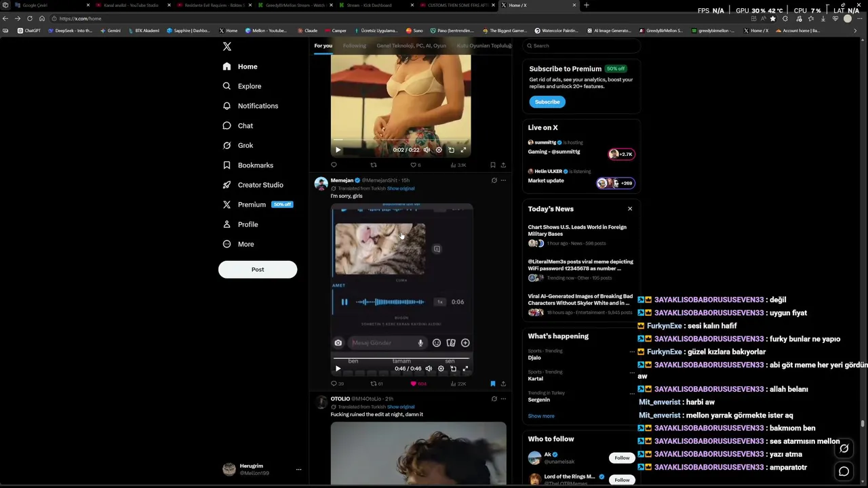Open Helin ULKER Market update space
This screenshot has height=488, width=868.
click(581, 177)
